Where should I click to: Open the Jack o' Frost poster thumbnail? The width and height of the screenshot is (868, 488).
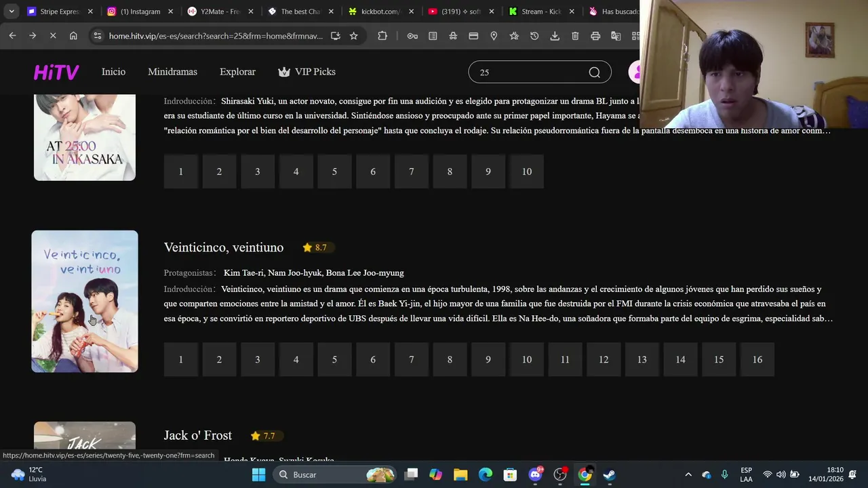[85, 436]
